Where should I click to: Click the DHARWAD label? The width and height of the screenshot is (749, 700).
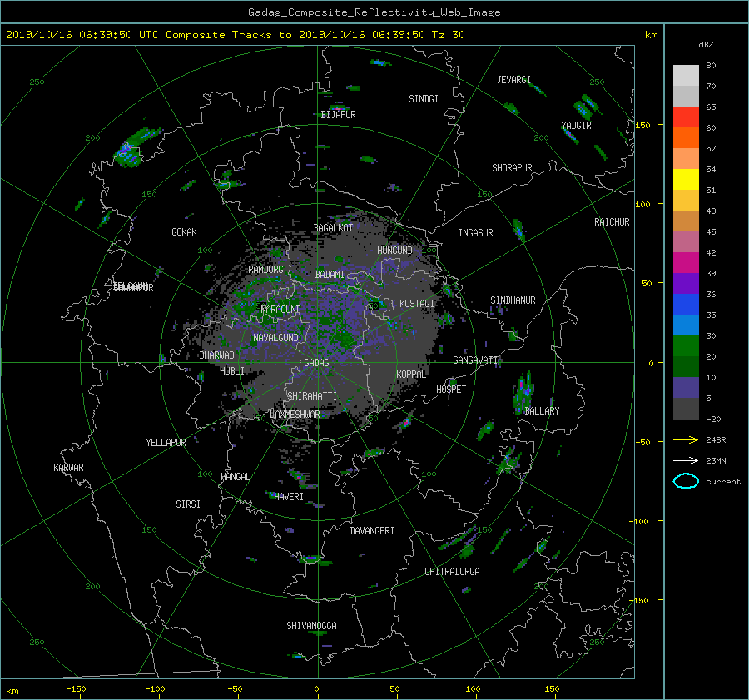pyautogui.click(x=216, y=355)
